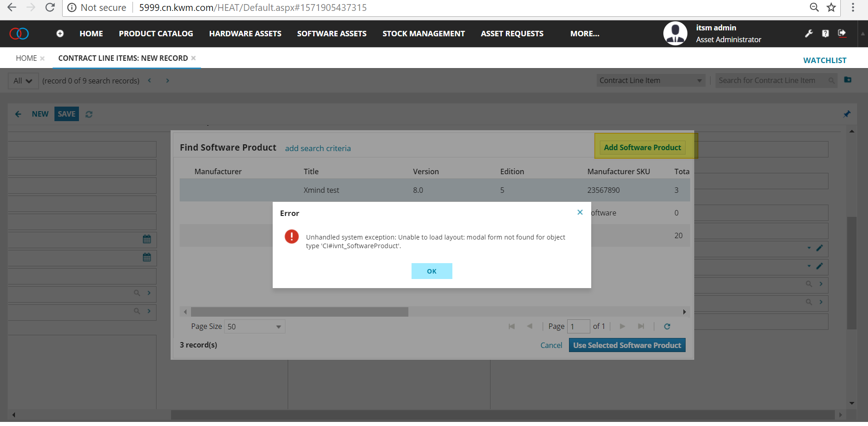The height and width of the screenshot is (426, 868).
Task: Click the refresh icon next to SAVE
Action: [x=89, y=114]
